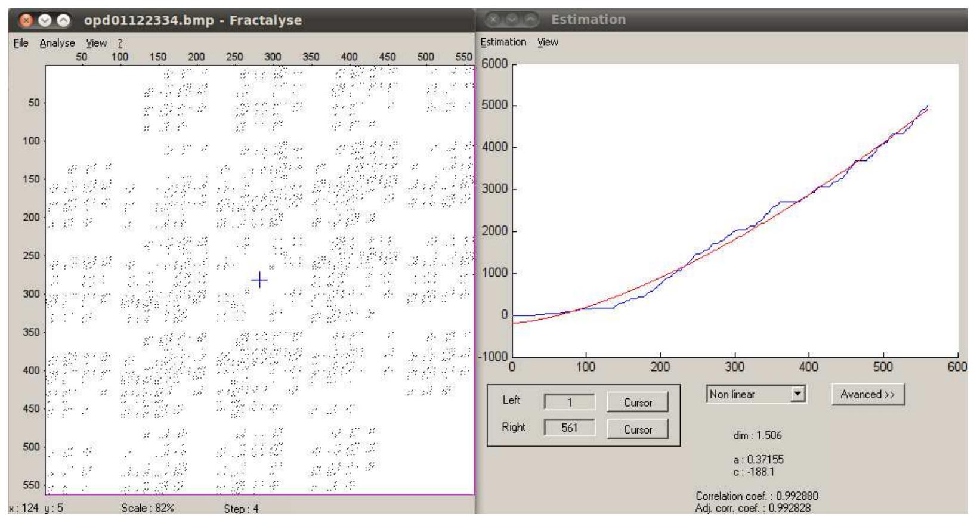Open the File menu in Fractalyse
The image size is (980, 517).
click(x=21, y=43)
